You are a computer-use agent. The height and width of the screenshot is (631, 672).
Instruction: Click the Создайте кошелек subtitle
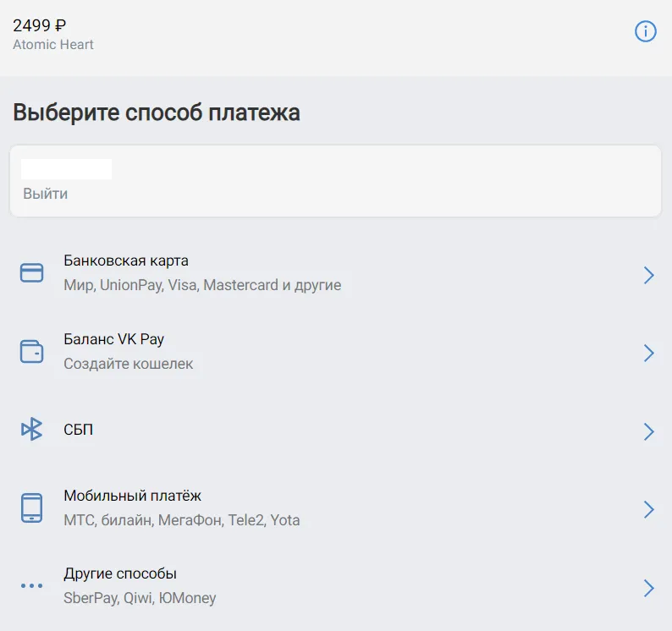pos(128,364)
